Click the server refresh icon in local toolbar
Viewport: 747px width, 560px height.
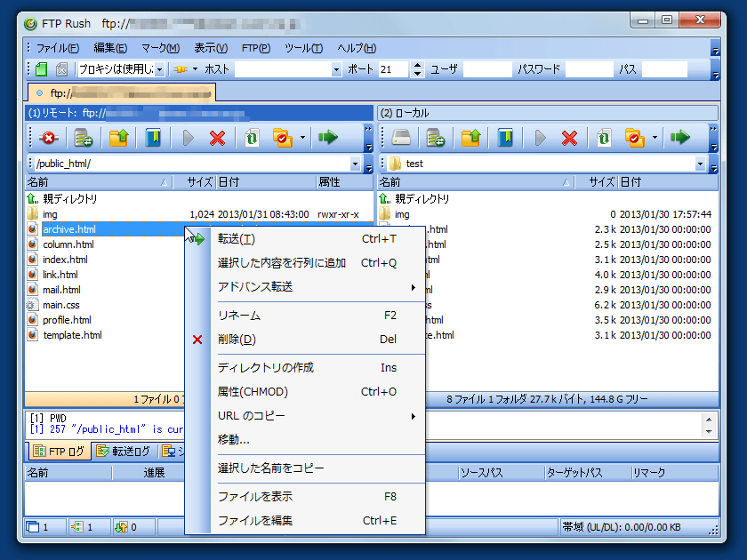point(436,138)
